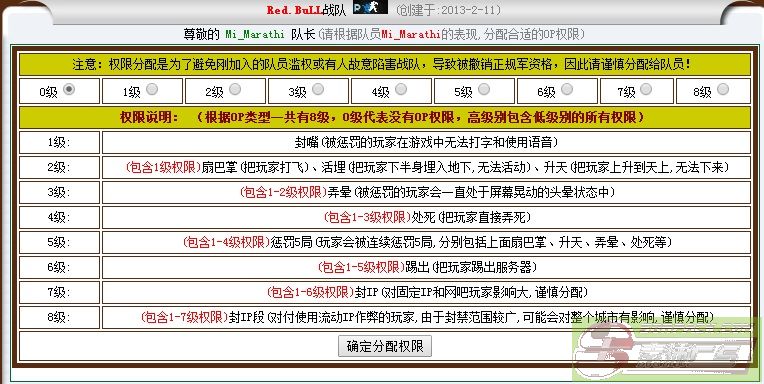Set permission to 6级

(567, 89)
